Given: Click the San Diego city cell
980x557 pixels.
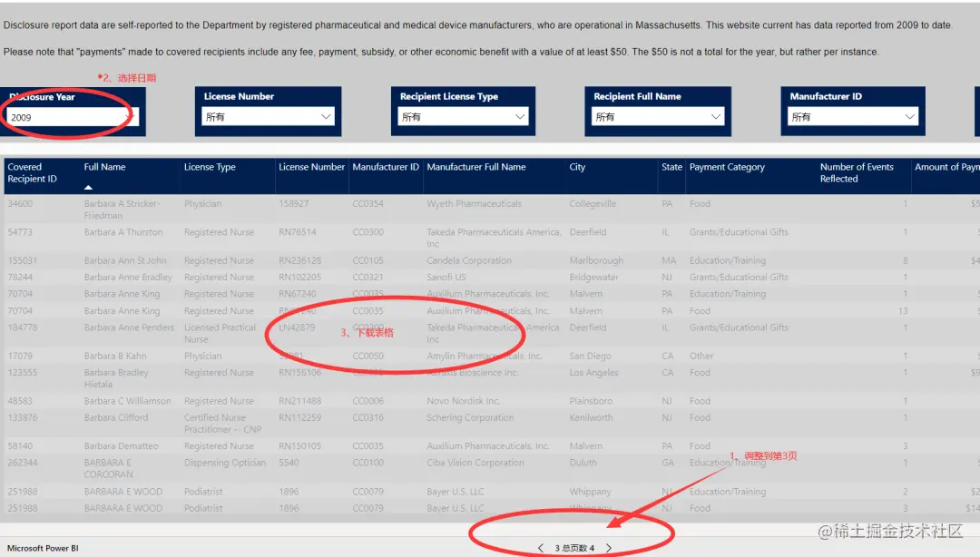Looking at the screenshot, I should 590,356.
